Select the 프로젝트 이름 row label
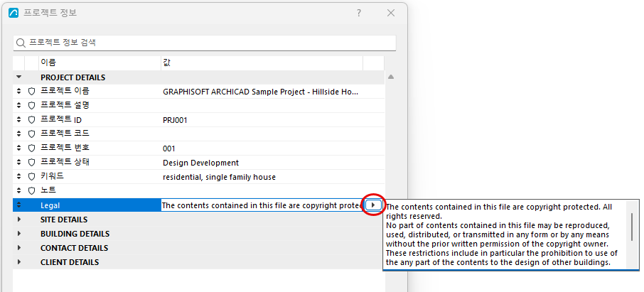 [65, 91]
